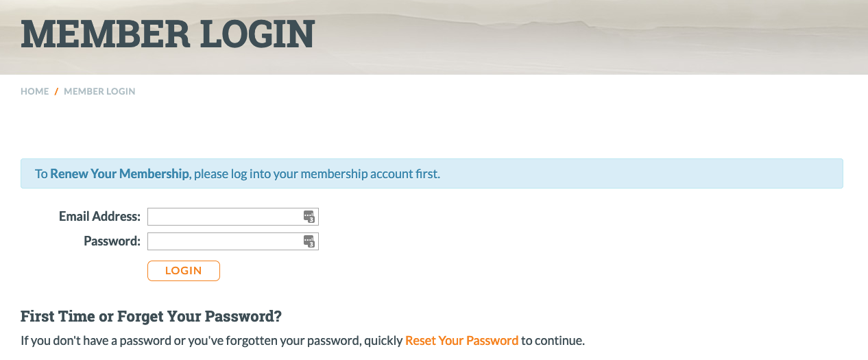Focus the Email Address input field
The height and width of the screenshot is (360, 868).
pos(224,217)
